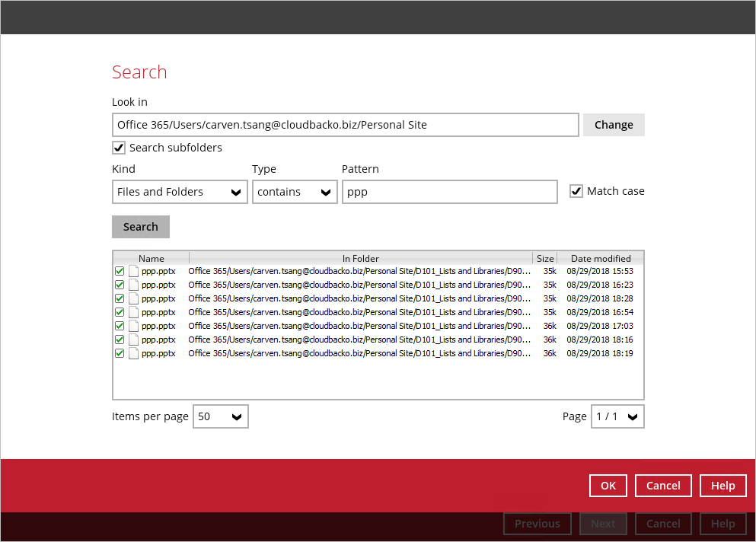This screenshot has width=756, height=542.
Task: Click file icon of ppp.pptx modified 15:53
Action: click(x=134, y=271)
